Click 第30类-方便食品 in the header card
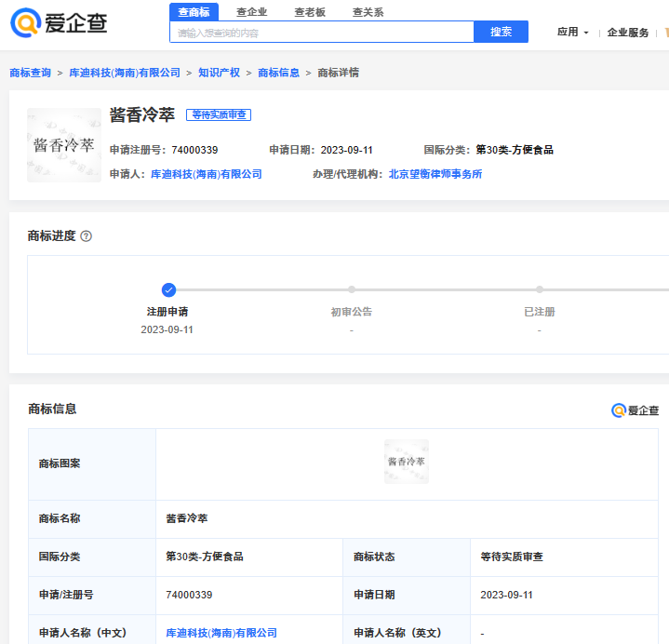Image resolution: width=669 pixels, height=644 pixels. tap(515, 150)
